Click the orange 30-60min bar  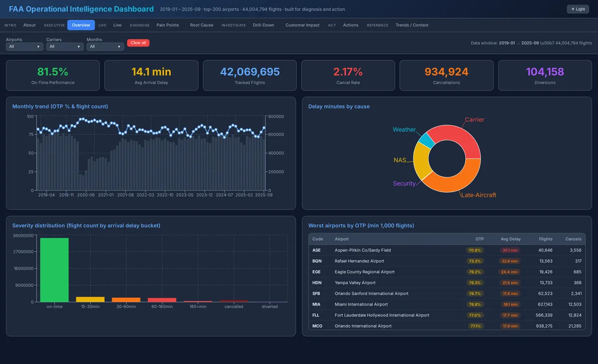tap(126, 300)
